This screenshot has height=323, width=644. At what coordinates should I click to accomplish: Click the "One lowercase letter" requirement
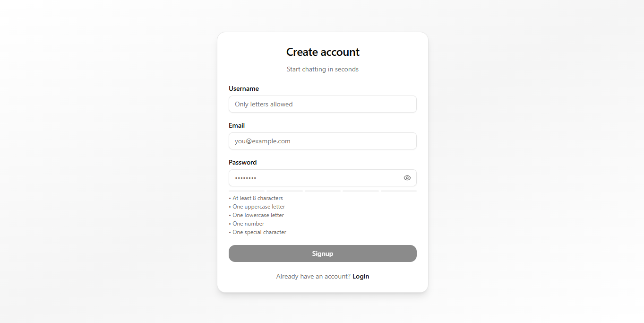tap(258, 215)
